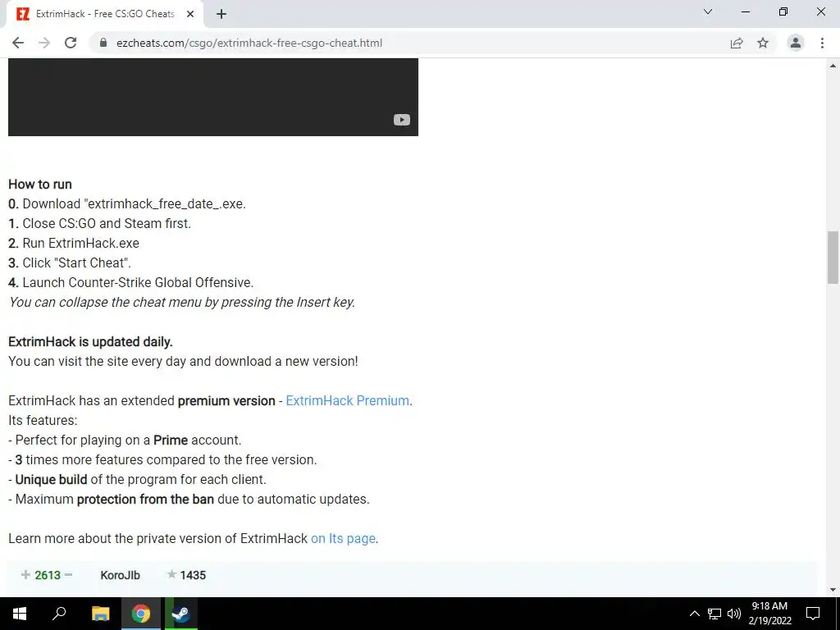
Task: Upvote with the plus icon beside 2613
Action: coord(25,575)
